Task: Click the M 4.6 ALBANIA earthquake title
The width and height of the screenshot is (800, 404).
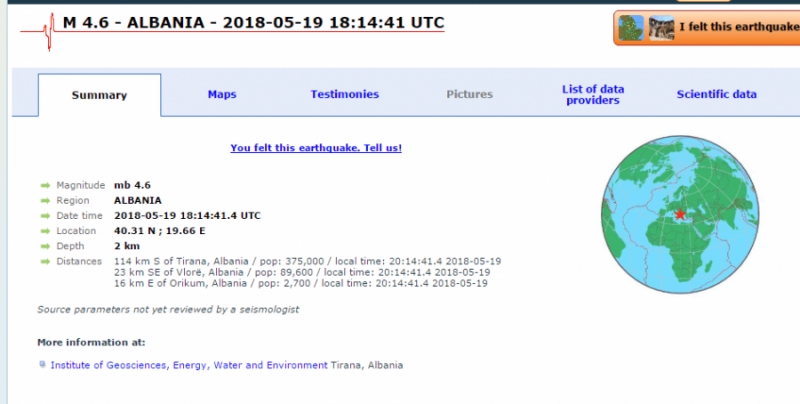Action: [254, 23]
